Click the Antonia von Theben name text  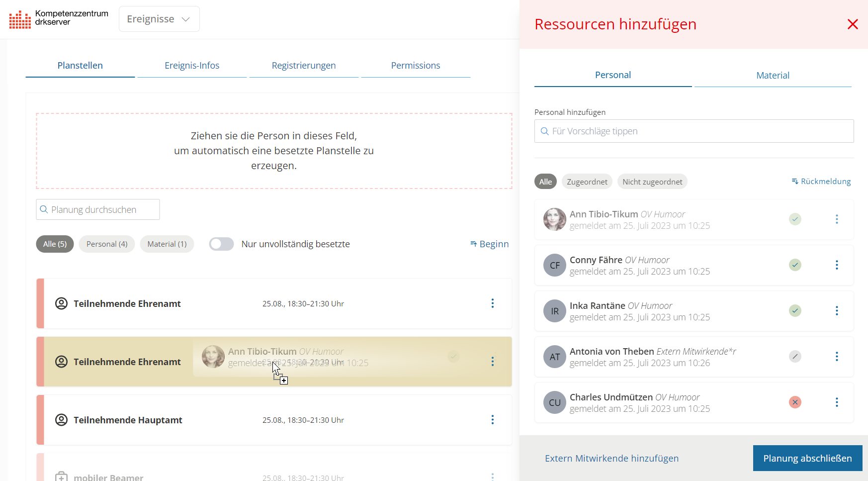point(612,352)
